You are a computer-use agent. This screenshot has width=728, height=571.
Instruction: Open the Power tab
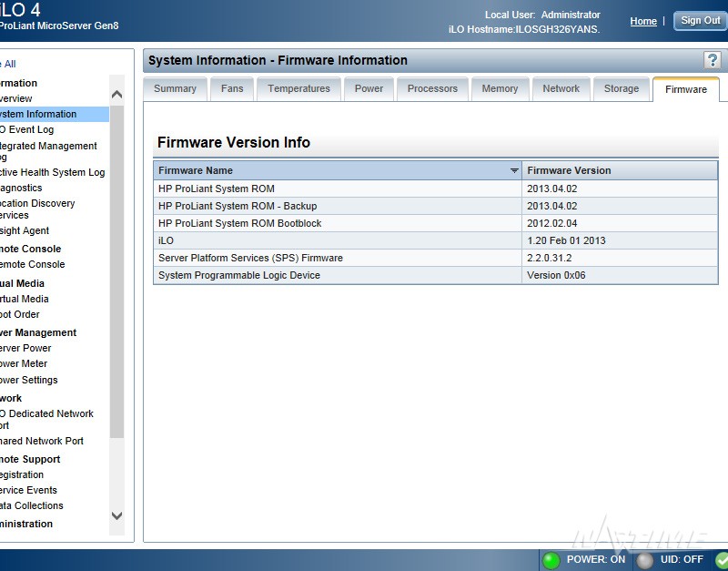click(369, 88)
